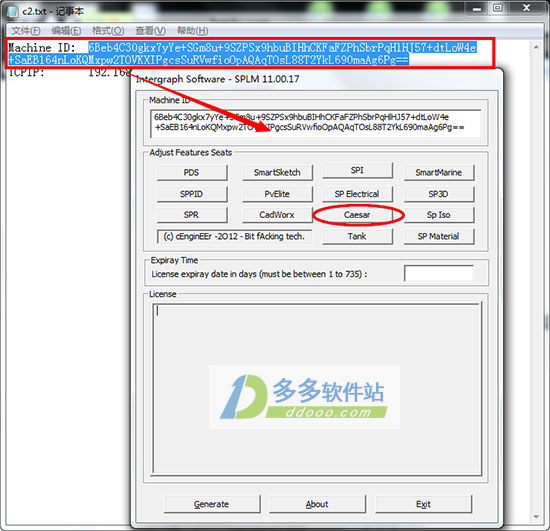Viewport: 550px width, 531px height.
Task: Select the SmartSketch feature button
Action: [277, 173]
